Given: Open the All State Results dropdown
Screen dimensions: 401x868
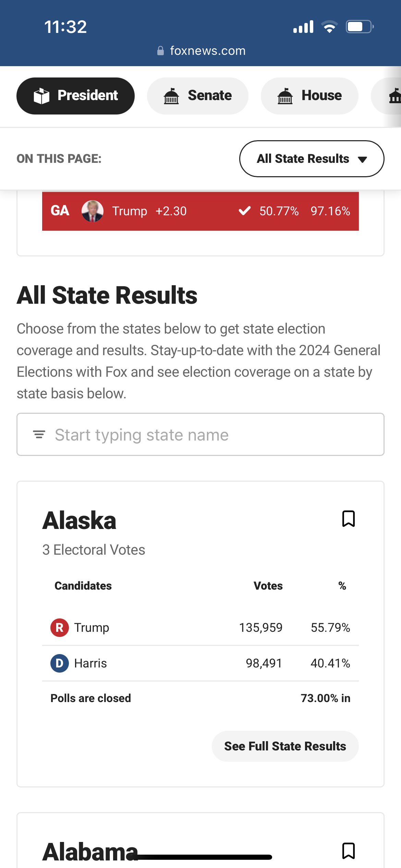Looking at the screenshot, I should [303, 159].
